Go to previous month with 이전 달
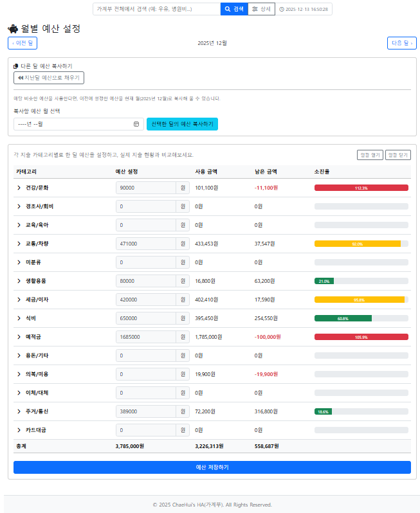This screenshot has width=420, height=513. click(23, 43)
